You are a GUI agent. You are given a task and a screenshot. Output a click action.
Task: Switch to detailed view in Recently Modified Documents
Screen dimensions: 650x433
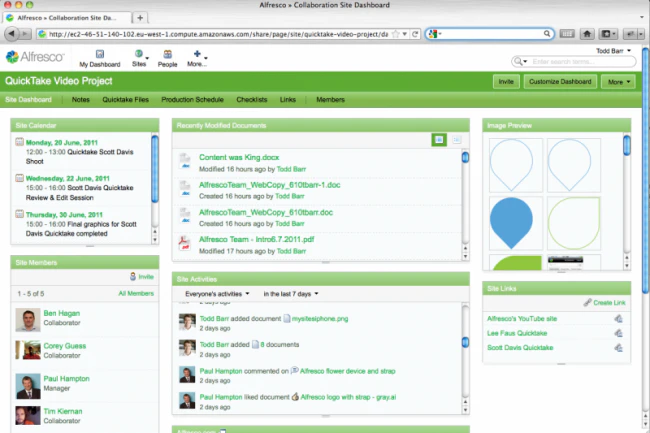click(x=457, y=140)
